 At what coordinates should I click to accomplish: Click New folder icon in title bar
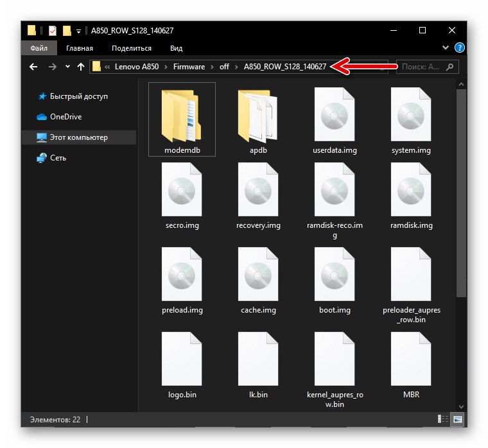coord(67,31)
